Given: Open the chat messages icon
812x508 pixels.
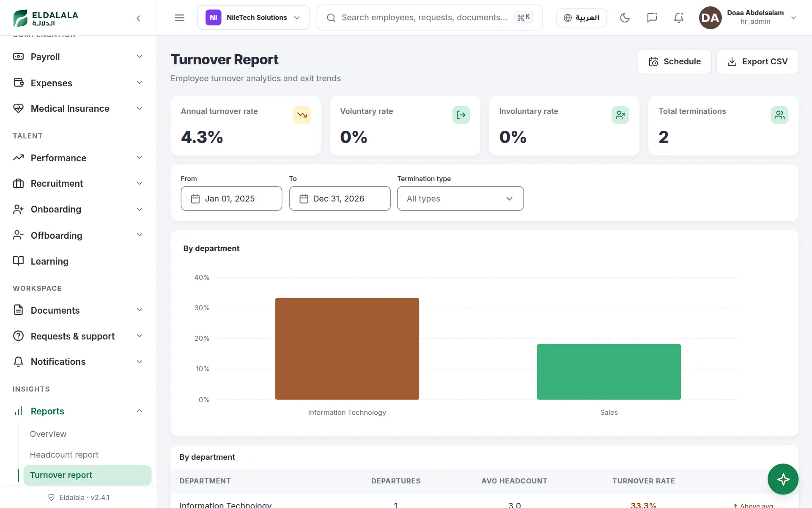Looking at the screenshot, I should (x=652, y=18).
